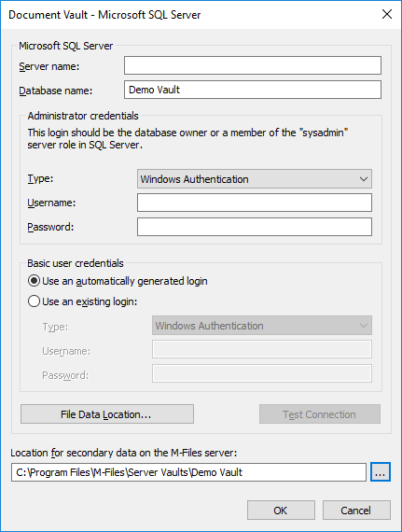Click the administrator Password input field
This screenshot has height=532, width=402.
pos(255,227)
